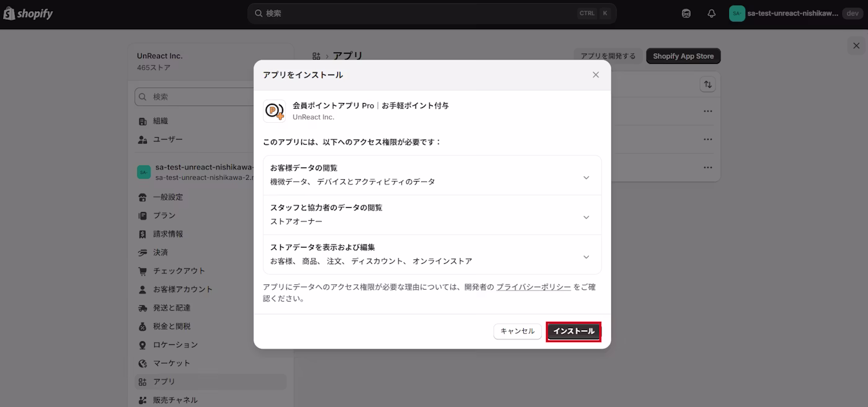The image size is (868, 407).
Task: Click the 販売チャネル icon
Action: click(143, 400)
